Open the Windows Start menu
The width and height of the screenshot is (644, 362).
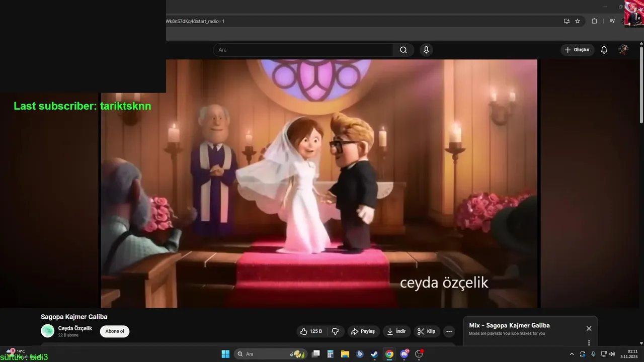[x=225, y=354]
